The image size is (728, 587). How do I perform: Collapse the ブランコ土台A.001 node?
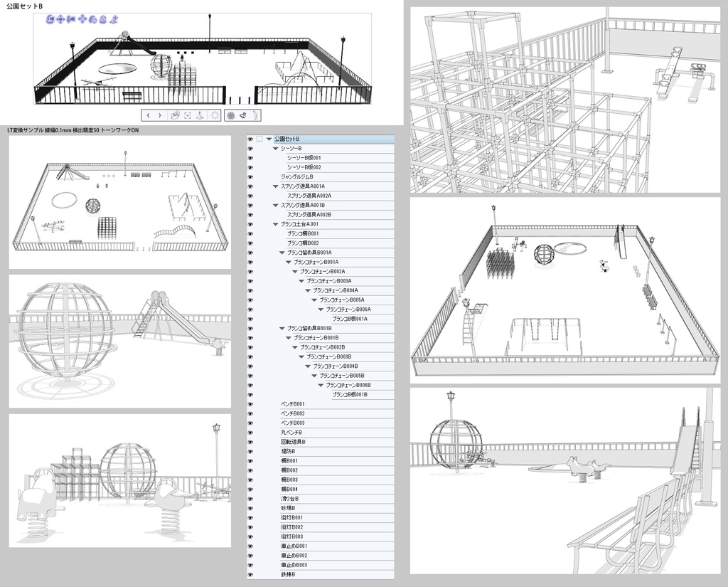tap(276, 224)
